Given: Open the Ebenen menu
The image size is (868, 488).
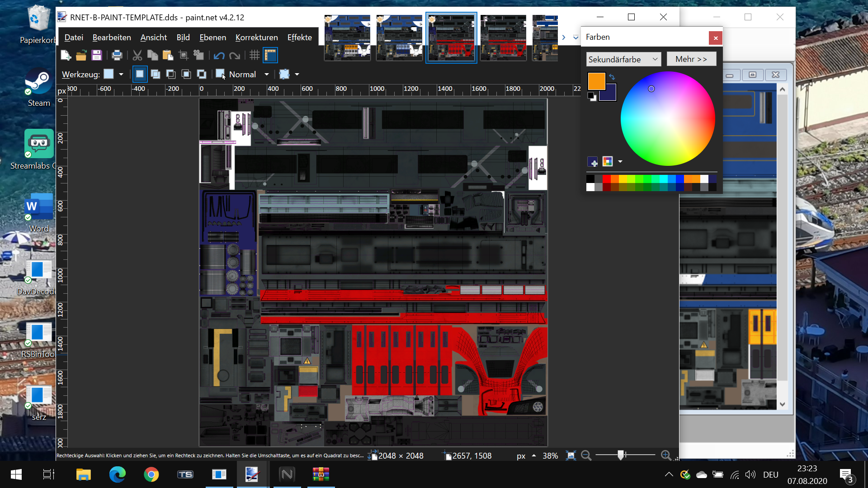Looking at the screenshot, I should point(212,38).
